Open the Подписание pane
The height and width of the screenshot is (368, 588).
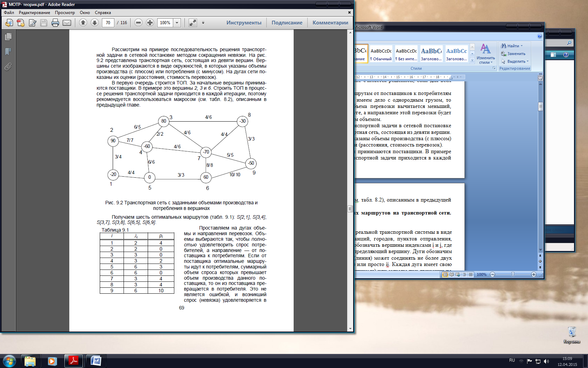coord(287,23)
